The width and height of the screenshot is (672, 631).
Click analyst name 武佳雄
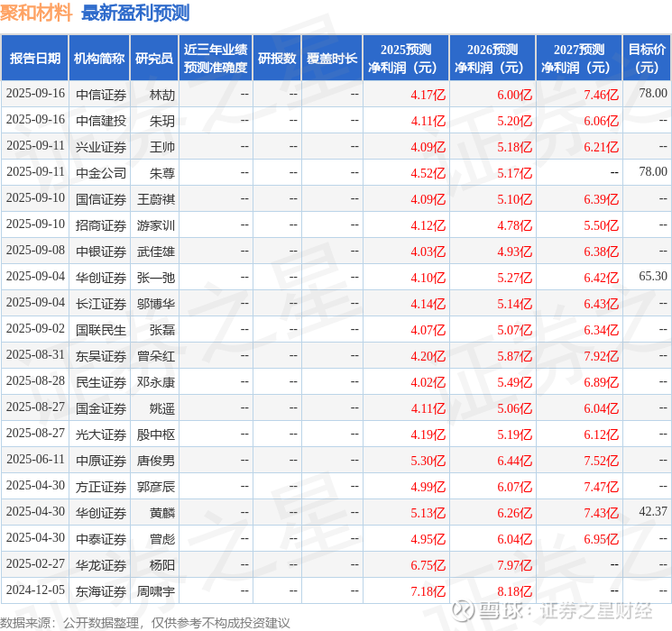point(156,251)
